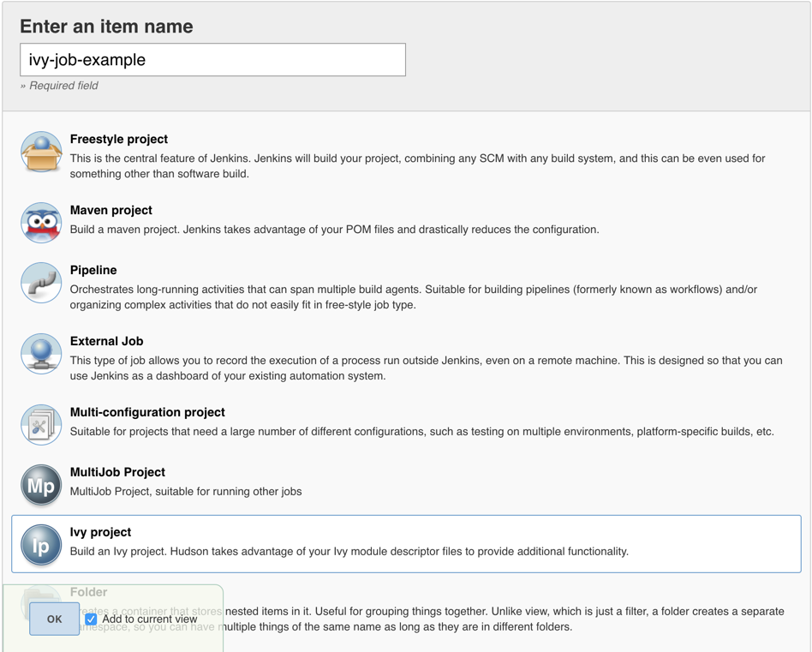The width and height of the screenshot is (812, 652).
Task: Click the item name text field
Action: [x=212, y=60]
